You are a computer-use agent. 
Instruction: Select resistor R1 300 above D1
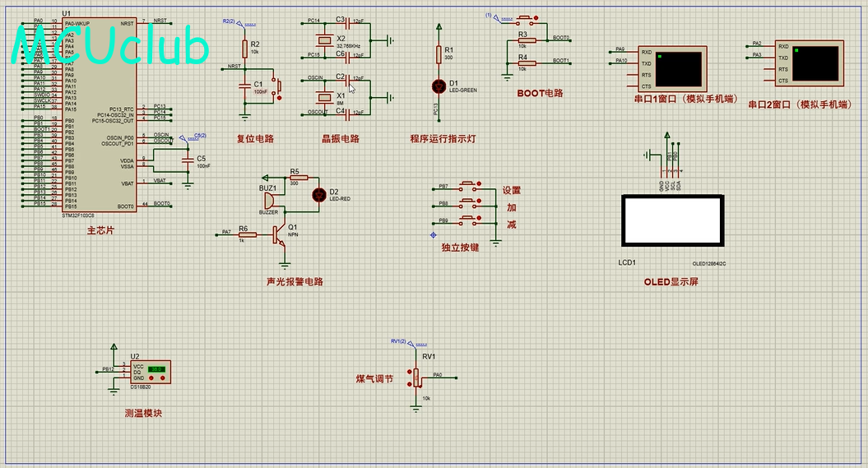point(439,54)
